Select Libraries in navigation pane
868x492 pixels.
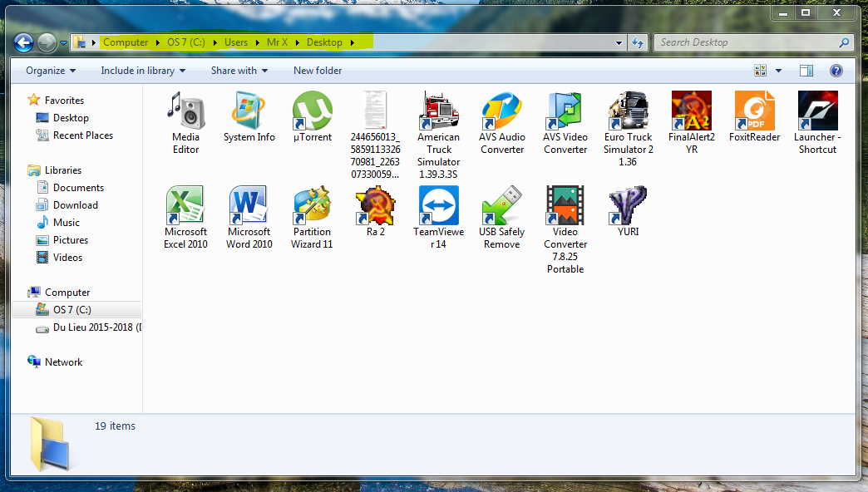55,170
